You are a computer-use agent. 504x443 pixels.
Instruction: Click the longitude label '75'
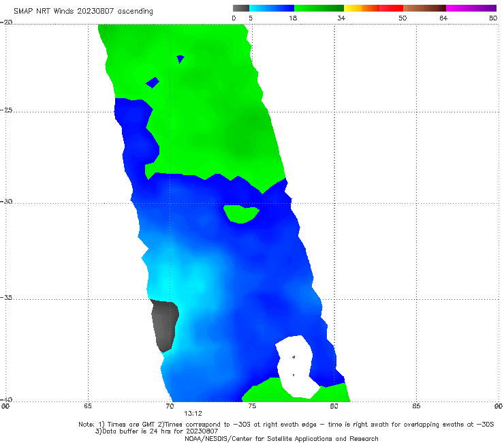pyautogui.click(x=252, y=406)
